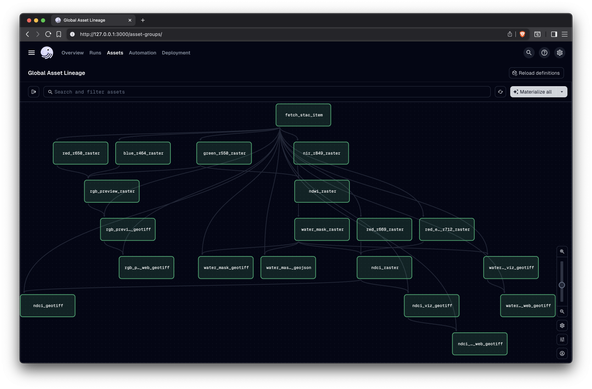
Task: Select the ndwi_raster asset node
Action: click(322, 191)
